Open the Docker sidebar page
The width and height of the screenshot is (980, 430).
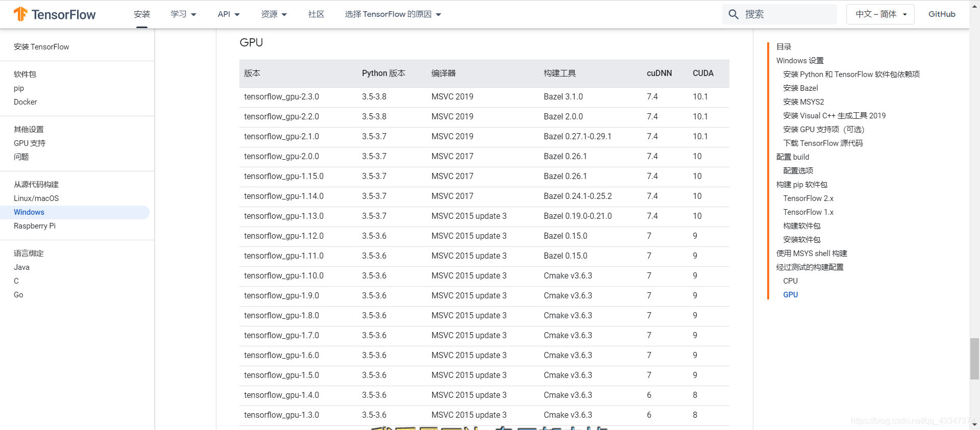point(26,102)
